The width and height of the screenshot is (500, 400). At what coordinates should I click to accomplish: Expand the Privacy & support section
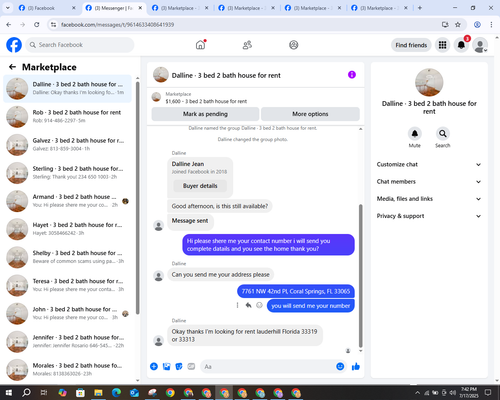click(429, 216)
